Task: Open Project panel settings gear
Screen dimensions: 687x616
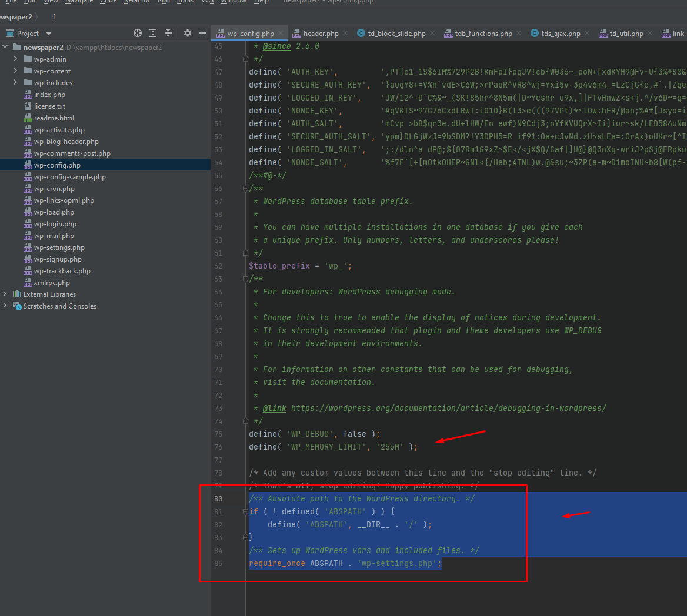Action: click(x=188, y=33)
